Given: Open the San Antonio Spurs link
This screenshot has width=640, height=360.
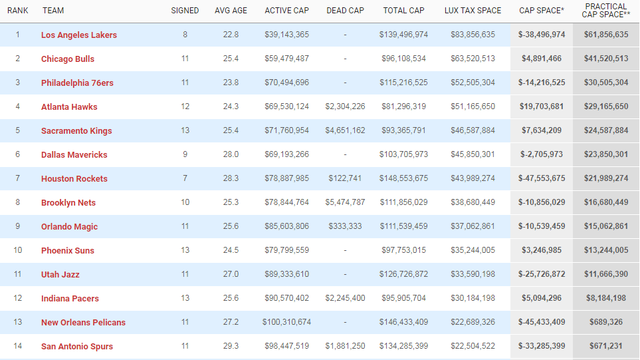Looking at the screenshot, I should coord(77,347).
